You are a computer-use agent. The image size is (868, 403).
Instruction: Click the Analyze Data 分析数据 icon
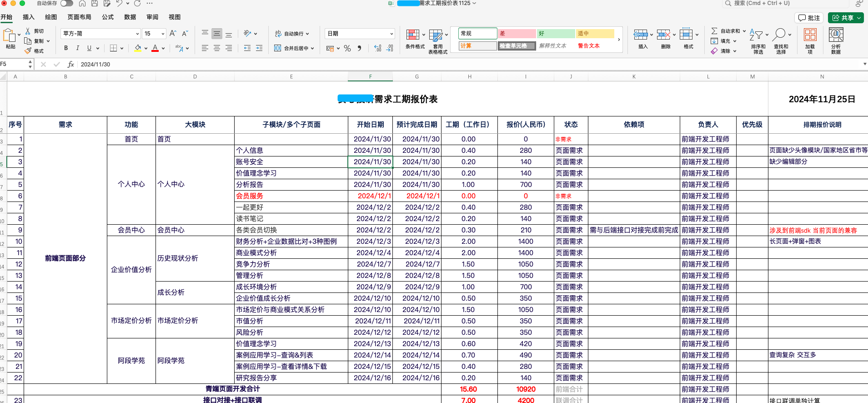click(x=836, y=35)
